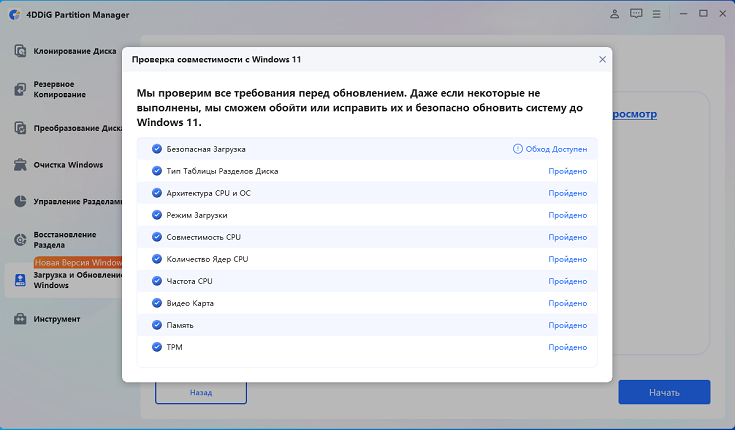Click the просмотр link behind the dialog

[x=635, y=114]
